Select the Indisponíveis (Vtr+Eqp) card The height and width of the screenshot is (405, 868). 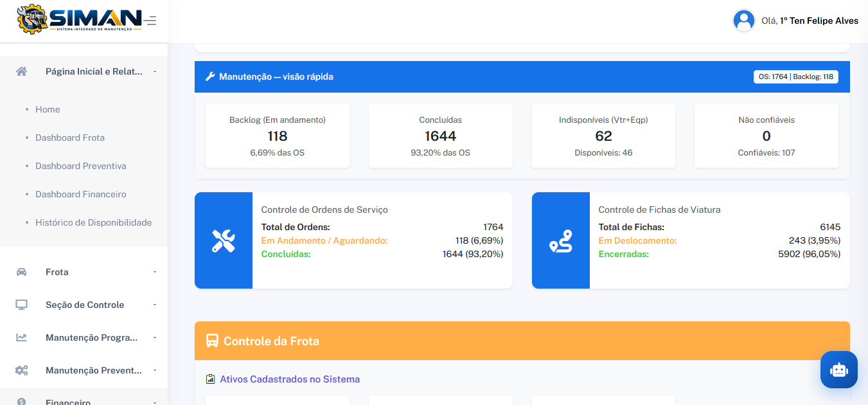(603, 136)
